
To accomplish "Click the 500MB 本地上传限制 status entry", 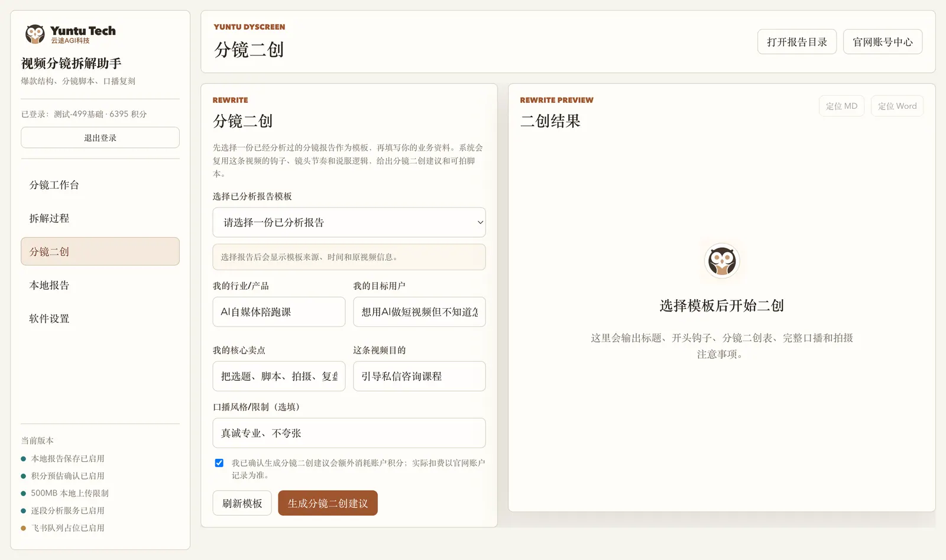I will pos(69,493).
